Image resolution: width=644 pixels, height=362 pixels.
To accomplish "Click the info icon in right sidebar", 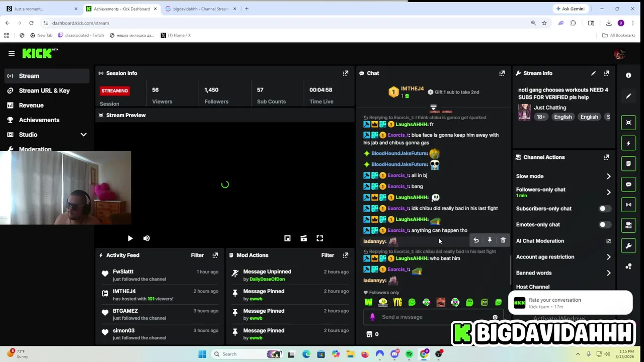I will (628, 75).
